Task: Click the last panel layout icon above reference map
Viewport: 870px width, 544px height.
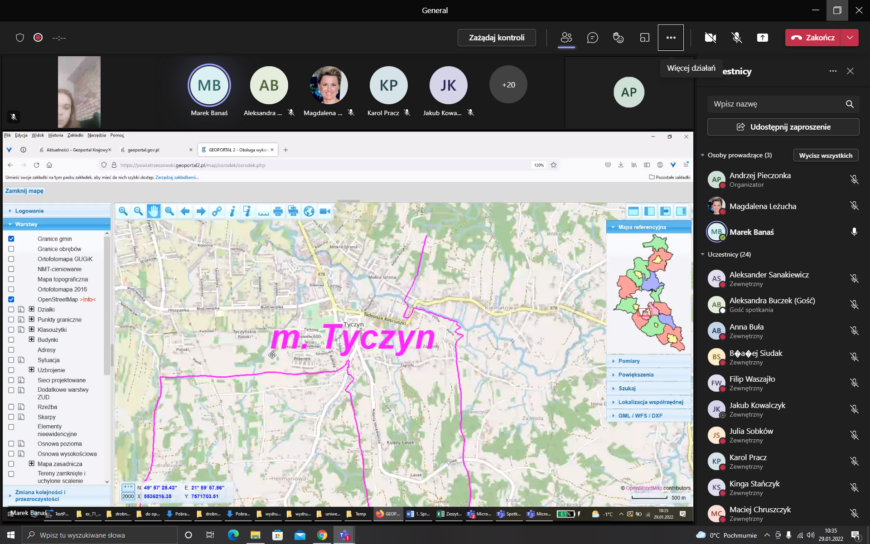Action: [x=680, y=211]
